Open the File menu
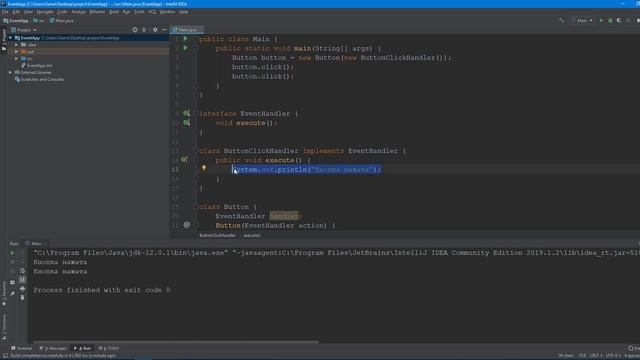 [x=5, y=12]
